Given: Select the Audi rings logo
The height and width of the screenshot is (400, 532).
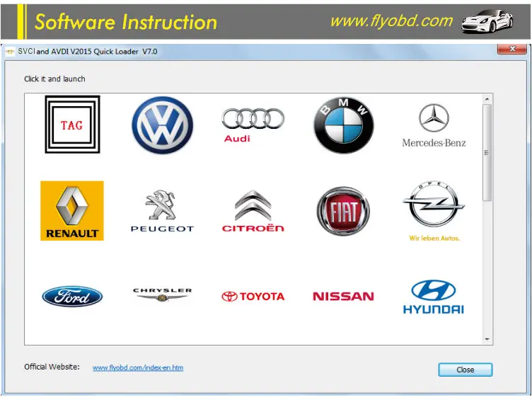Looking at the screenshot, I should click(x=253, y=125).
